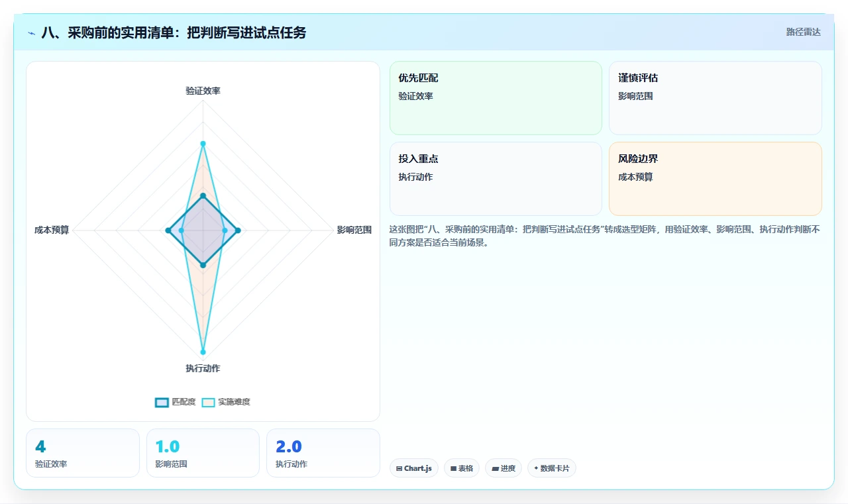Screen dimensions: 848x504
Task: Click the 验证效率 radar axis label
Action: (203, 91)
